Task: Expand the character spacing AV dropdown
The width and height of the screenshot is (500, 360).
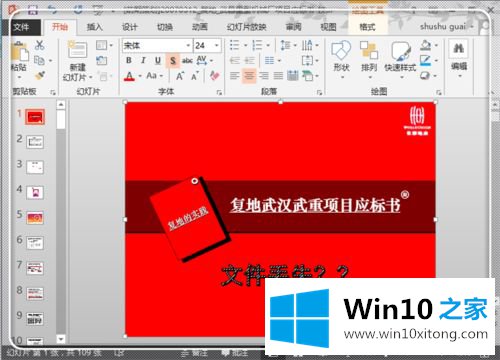Action: pyautogui.click(x=211, y=61)
